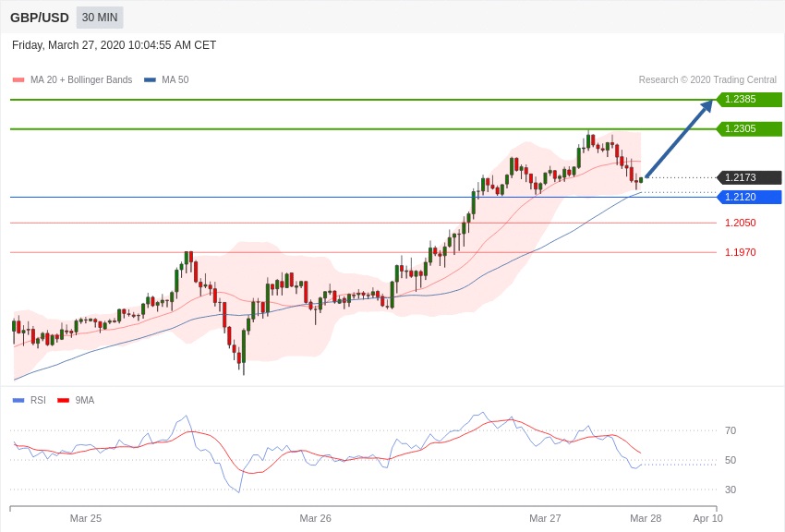
Task: Click the RSI 70 level label
Action: click(x=731, y=430)
